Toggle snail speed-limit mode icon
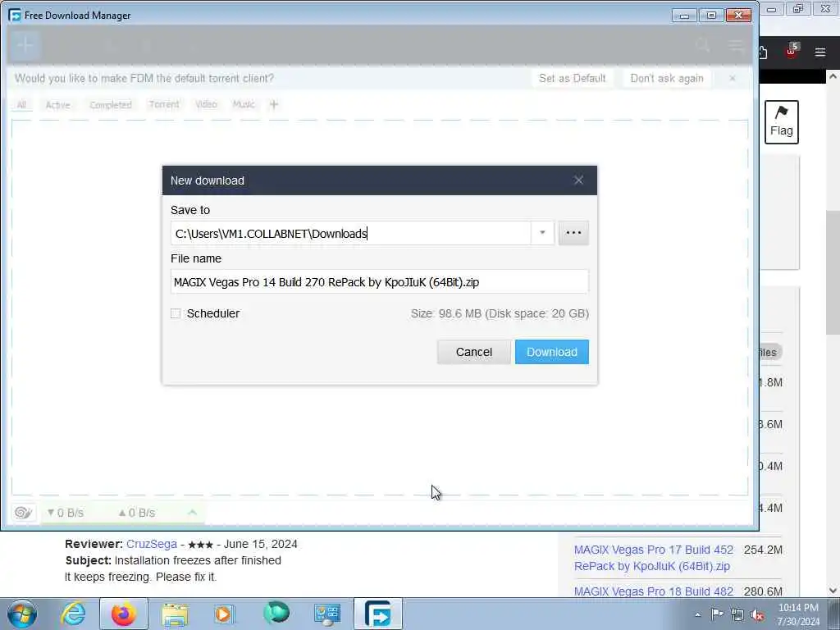840x630 pixels. pyautogui.click(x=23, y=513)
